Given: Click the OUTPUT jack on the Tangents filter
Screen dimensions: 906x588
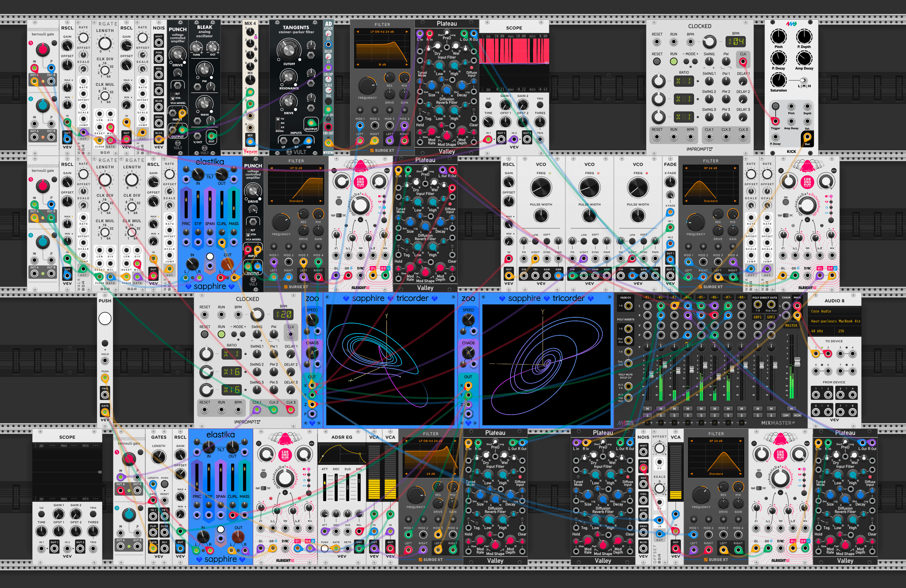Looking at the screenshot, I should 311,122.
